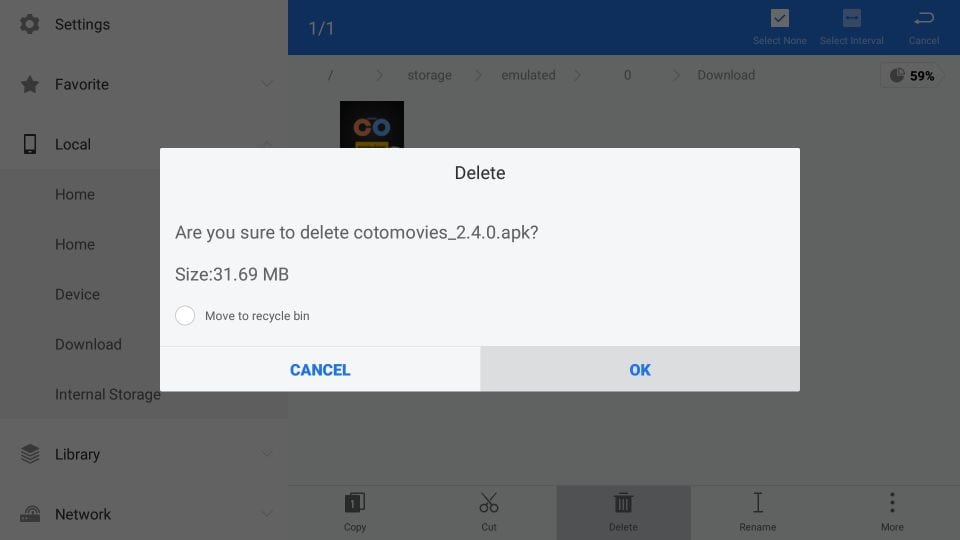
Task: Confirm deletion with the OK button
Action: pos(640,369)
